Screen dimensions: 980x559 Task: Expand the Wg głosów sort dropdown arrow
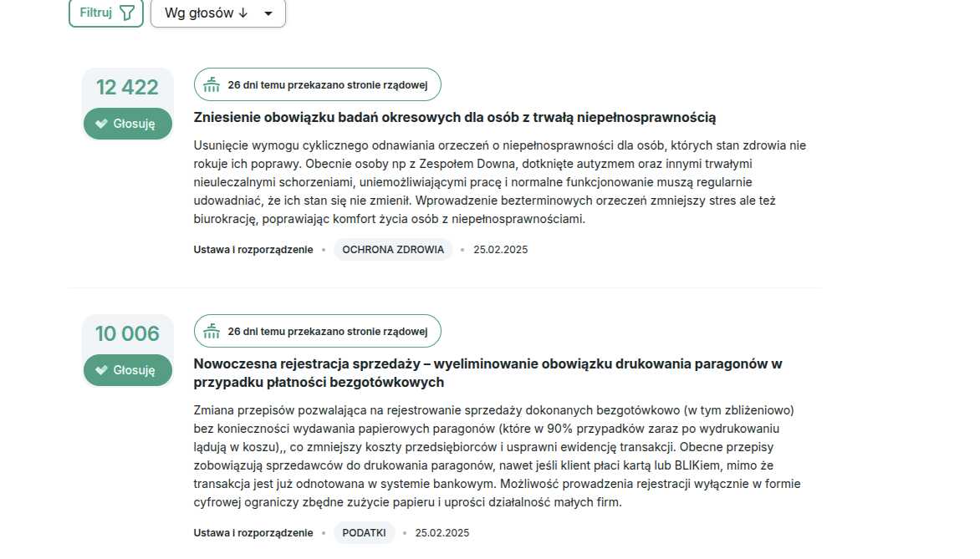tap(268, 13)
